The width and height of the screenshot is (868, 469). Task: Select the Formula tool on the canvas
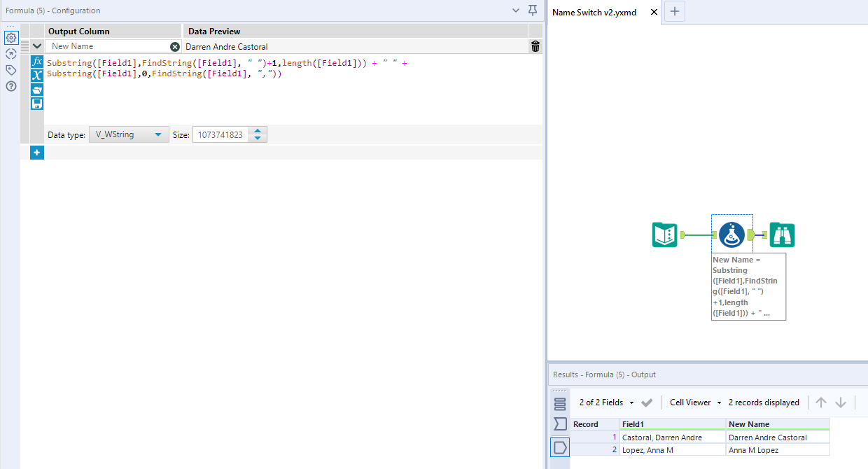[x=731, y=234]
